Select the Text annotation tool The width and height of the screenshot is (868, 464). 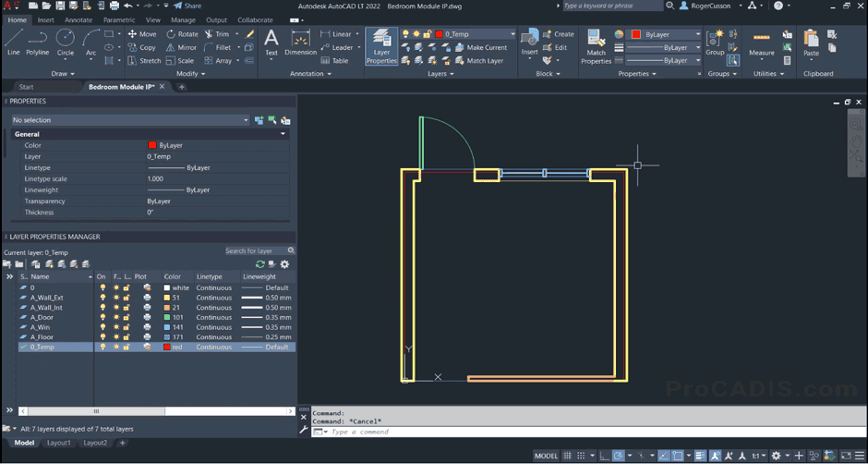click(271, 43)
